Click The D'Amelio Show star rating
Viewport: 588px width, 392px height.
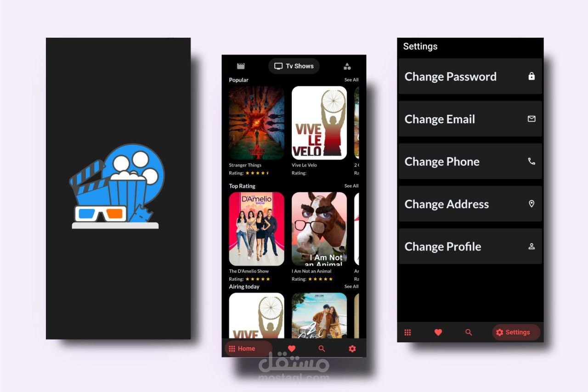pos(258,279)
